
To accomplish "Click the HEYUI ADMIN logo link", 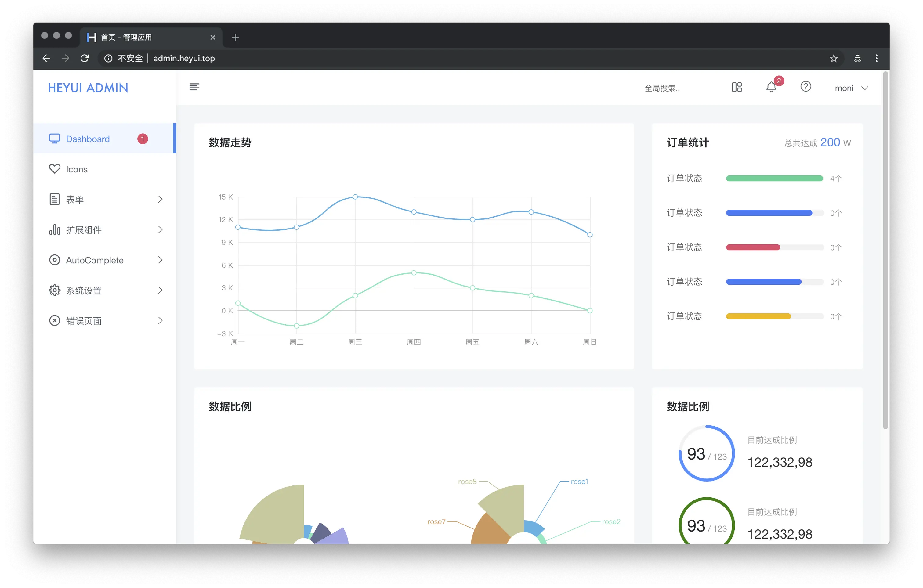I will point(88,88).
